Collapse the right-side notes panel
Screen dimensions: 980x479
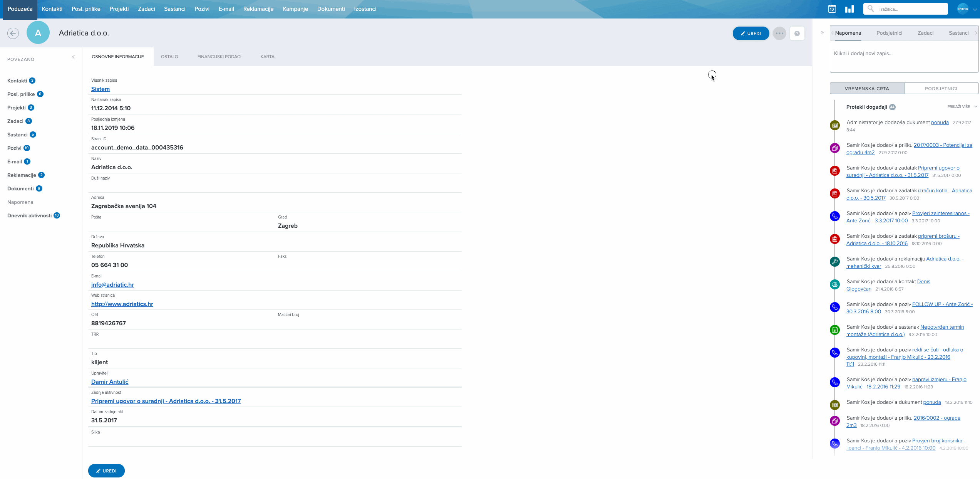point(822,33)
